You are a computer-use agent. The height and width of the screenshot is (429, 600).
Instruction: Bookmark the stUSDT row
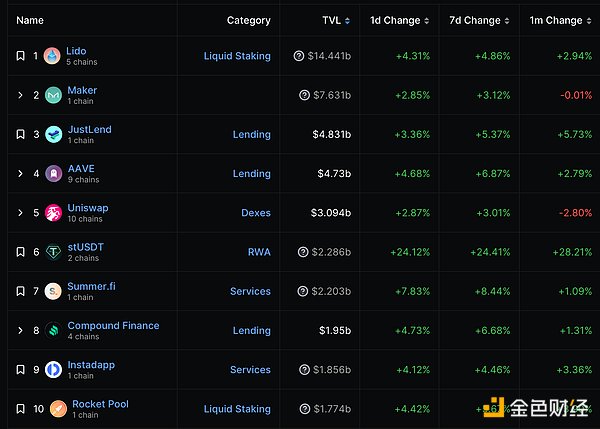point(20,252)
